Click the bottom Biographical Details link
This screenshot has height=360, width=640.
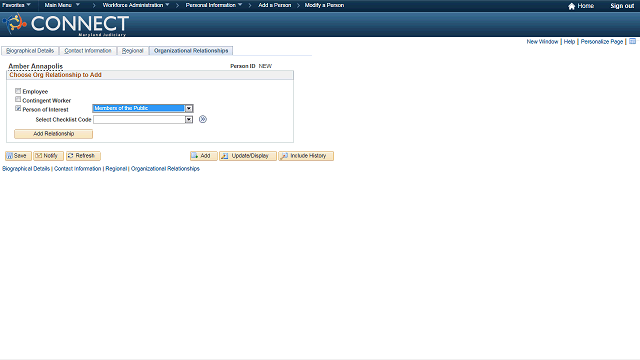click(26, 169)
